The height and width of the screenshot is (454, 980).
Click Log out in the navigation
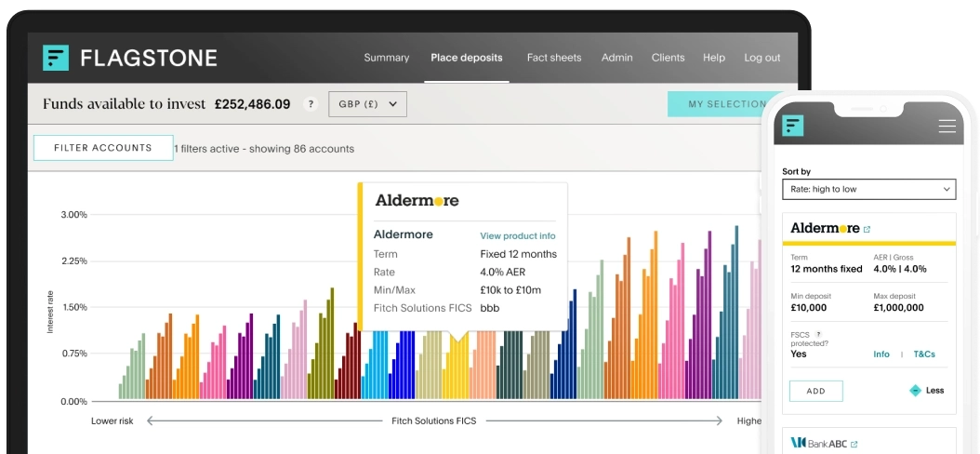[x=761, y=58]
